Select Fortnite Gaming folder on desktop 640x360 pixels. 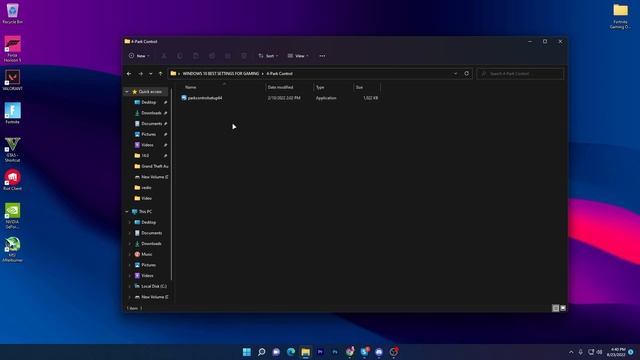pos(620,16)
